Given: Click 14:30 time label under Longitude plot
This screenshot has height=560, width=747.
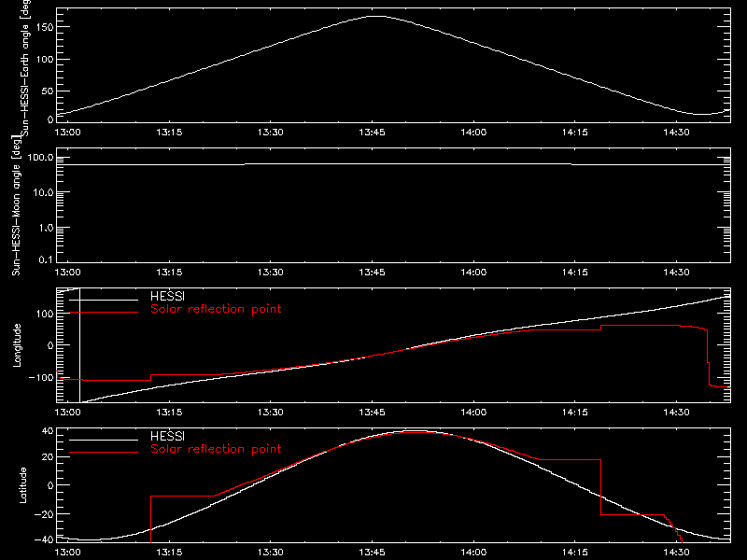Looking at the screenshot, I should point(676,412).
